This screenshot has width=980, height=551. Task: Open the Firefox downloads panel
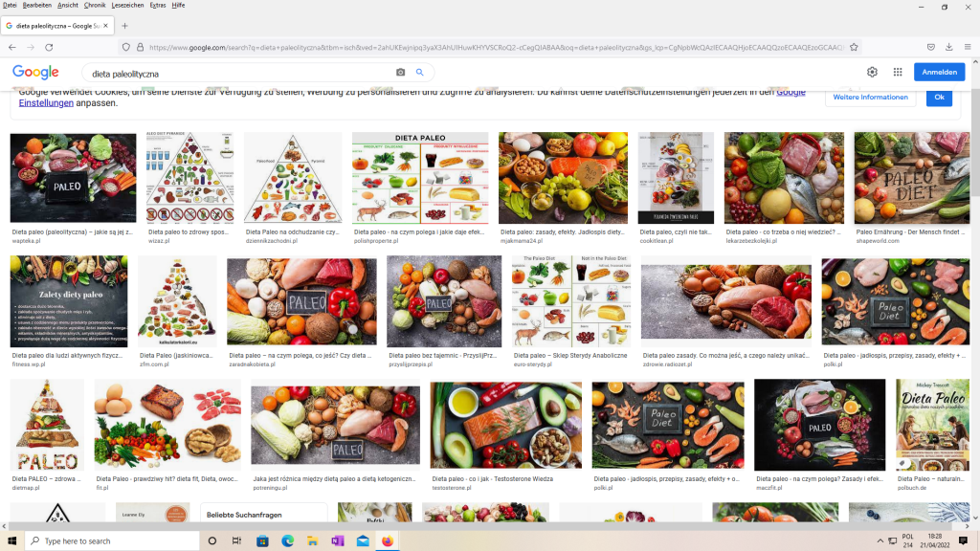click(949, 47)
